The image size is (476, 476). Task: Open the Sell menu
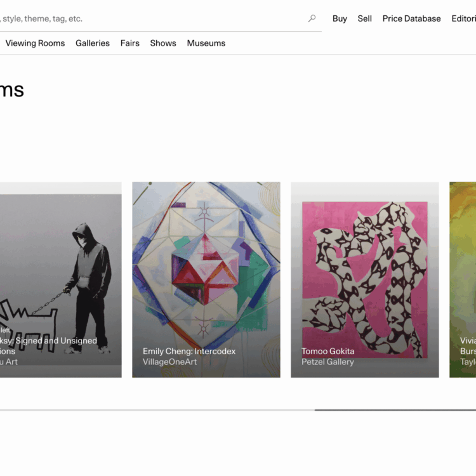pyautogui.click(x=364, y=18)
